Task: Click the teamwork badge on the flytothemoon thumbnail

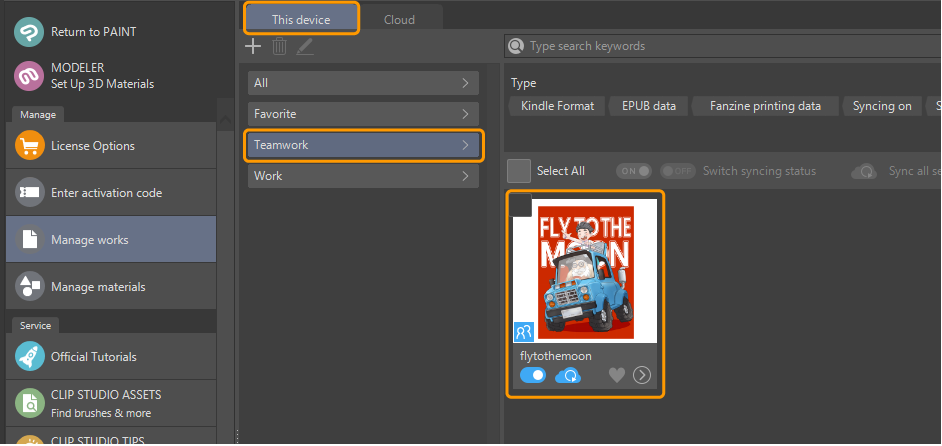Action: (x=524, y=332)
